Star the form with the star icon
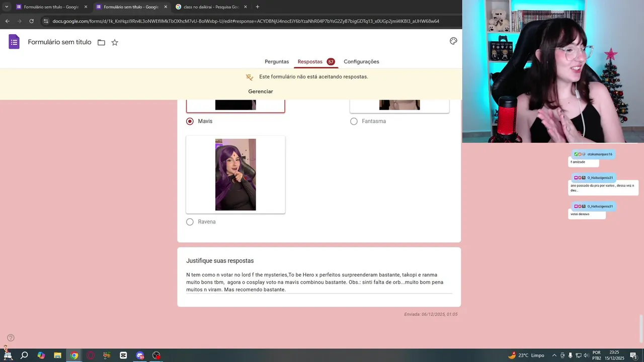The image size is (644, 362). [115, 42]
